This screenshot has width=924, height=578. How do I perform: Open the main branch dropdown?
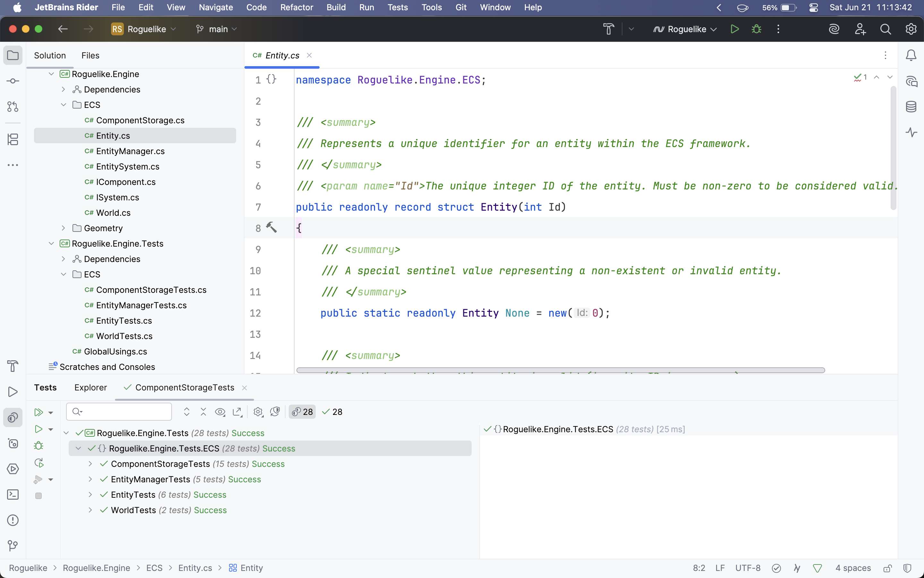pos(217,29)
